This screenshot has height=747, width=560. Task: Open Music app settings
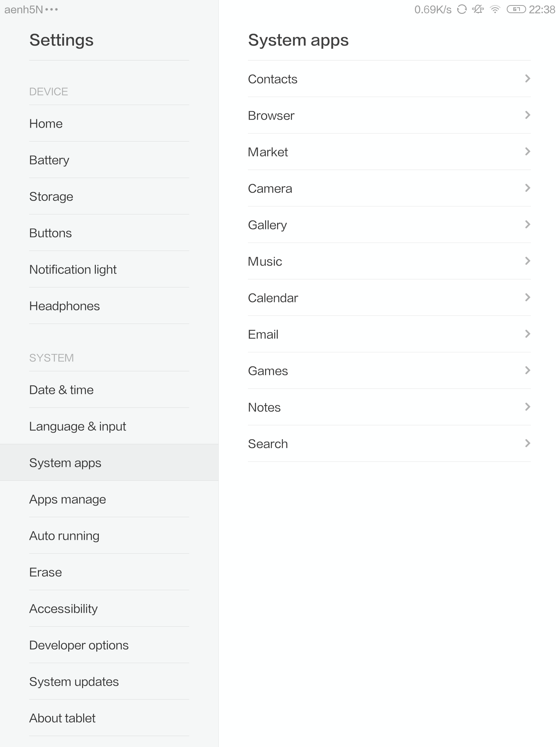click(265, 262)
